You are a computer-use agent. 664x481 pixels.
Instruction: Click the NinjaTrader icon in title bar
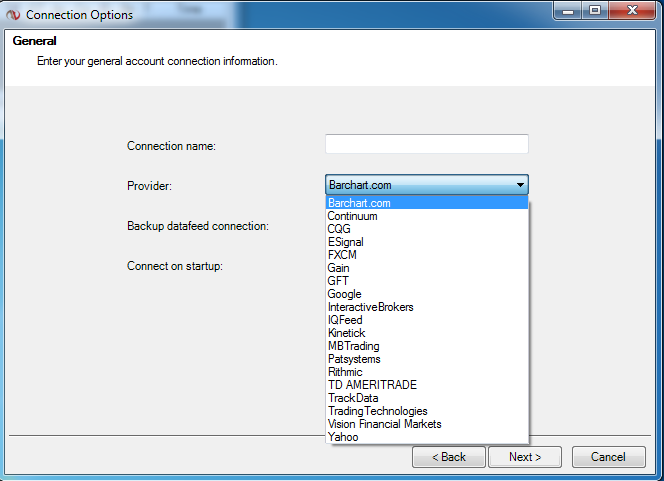(13, 15)
